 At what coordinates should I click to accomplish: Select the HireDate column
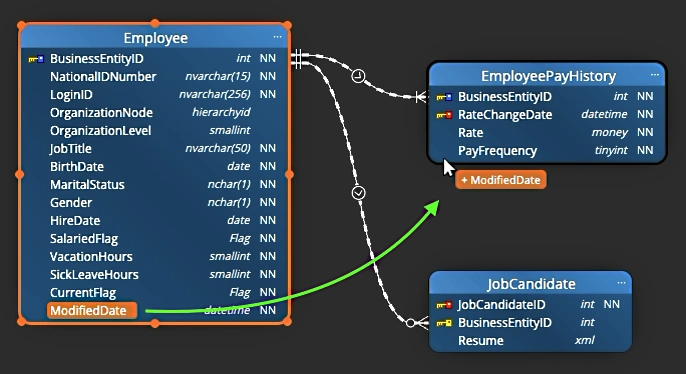coord(75,220)
